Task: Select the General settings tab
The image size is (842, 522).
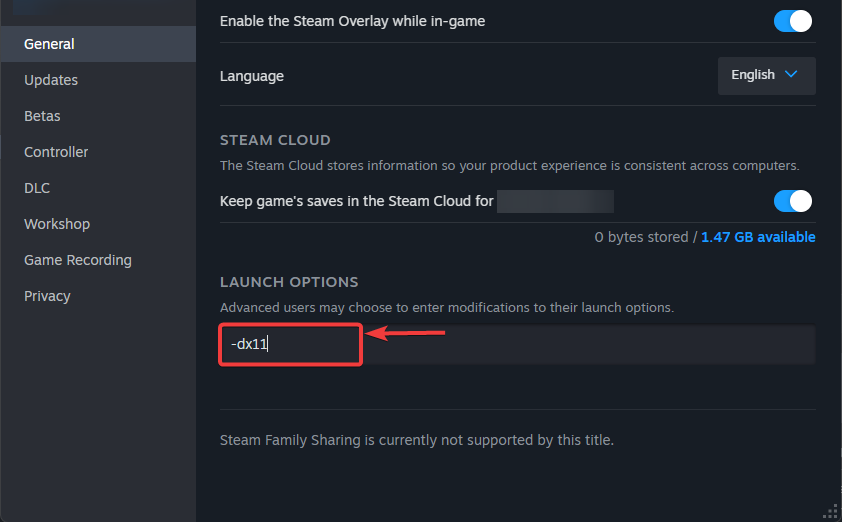Action: [50, 44]
